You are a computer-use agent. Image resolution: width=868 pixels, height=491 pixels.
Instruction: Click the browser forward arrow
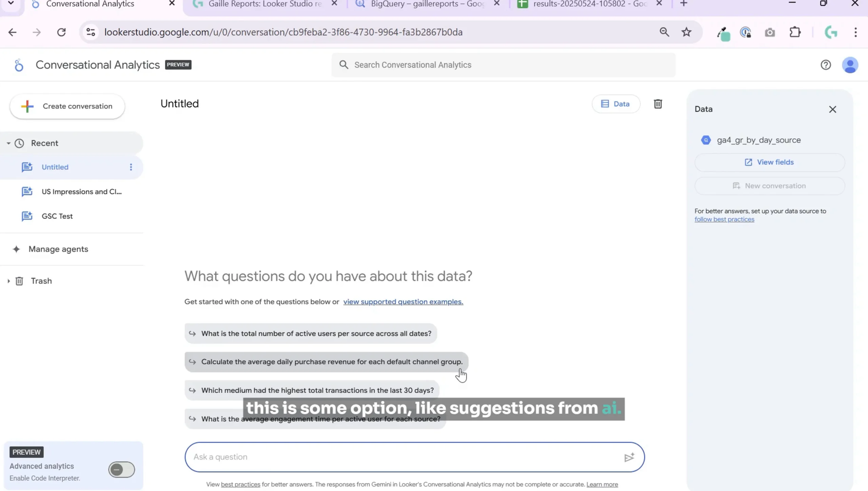37,32
